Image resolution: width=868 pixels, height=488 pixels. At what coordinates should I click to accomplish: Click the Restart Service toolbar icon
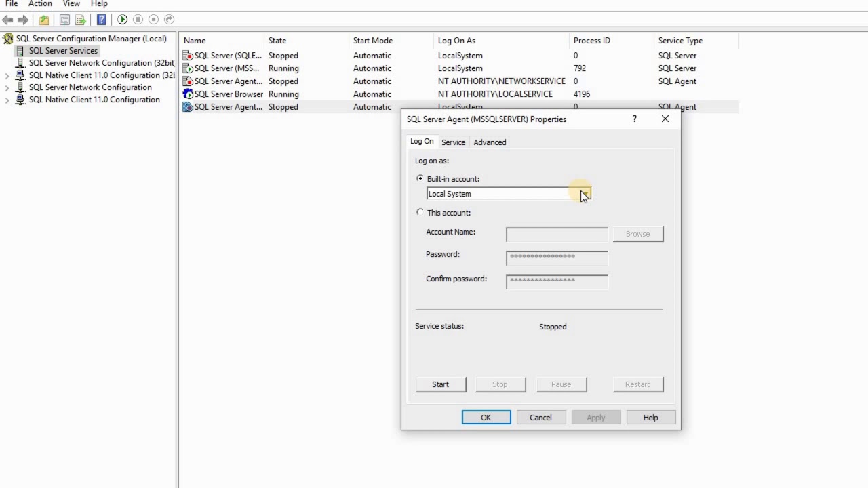click(170, 20)
